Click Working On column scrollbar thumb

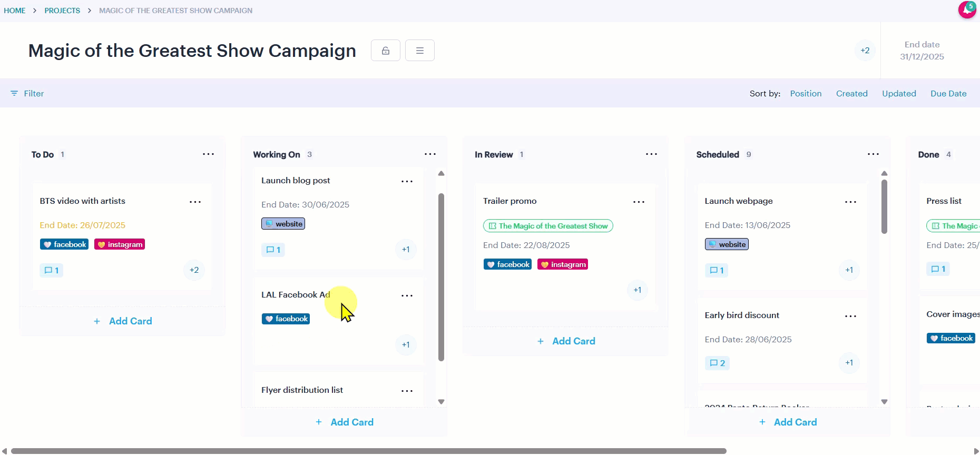click(442, 277)
